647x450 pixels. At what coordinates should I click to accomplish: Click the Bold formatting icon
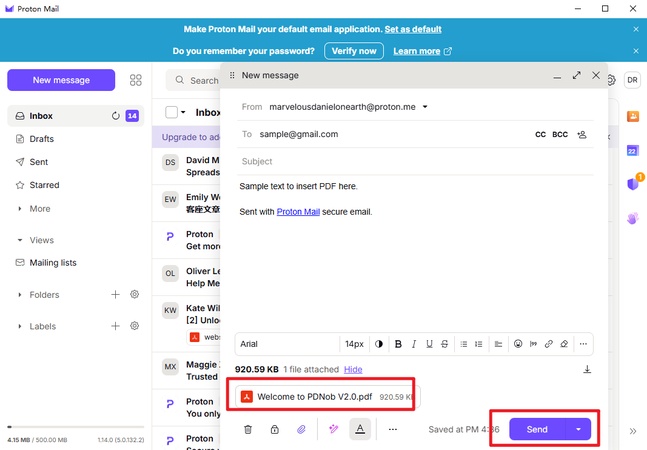click(398, 344)
